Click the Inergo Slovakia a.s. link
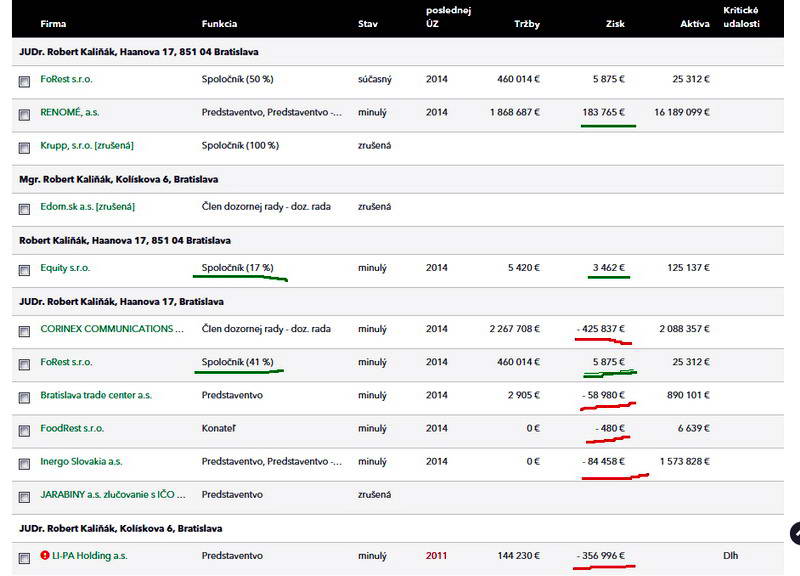 (81, 462)
